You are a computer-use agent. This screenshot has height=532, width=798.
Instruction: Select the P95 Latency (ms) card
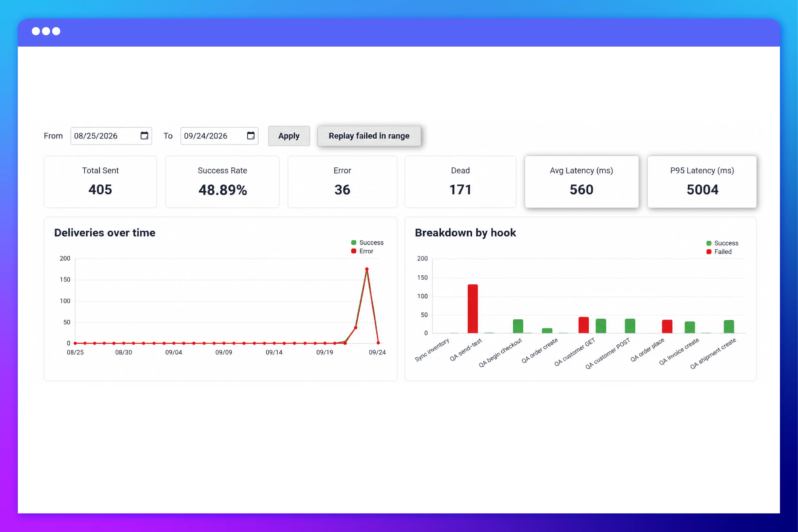point(702,182)
